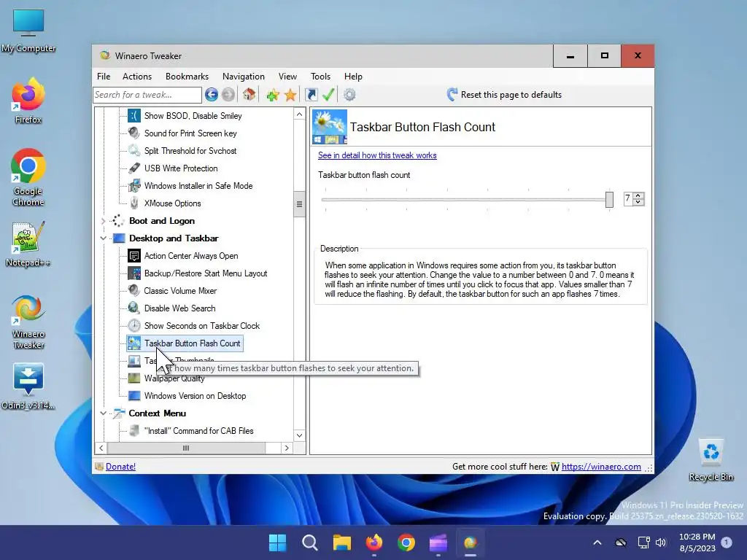Open Split Threshold for Svchost tweak

[190, 151]
